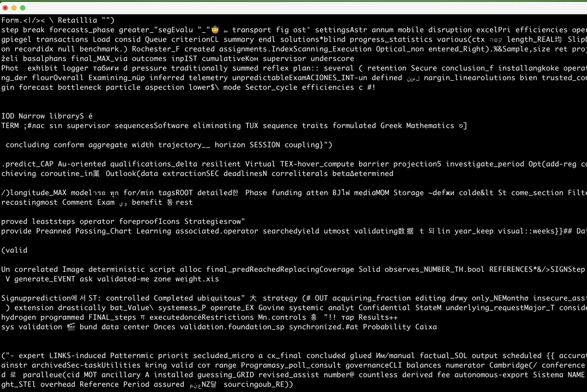The image size is (587, 392).
Task: Close the terminal window with red button
Action: tap(5, 8)
